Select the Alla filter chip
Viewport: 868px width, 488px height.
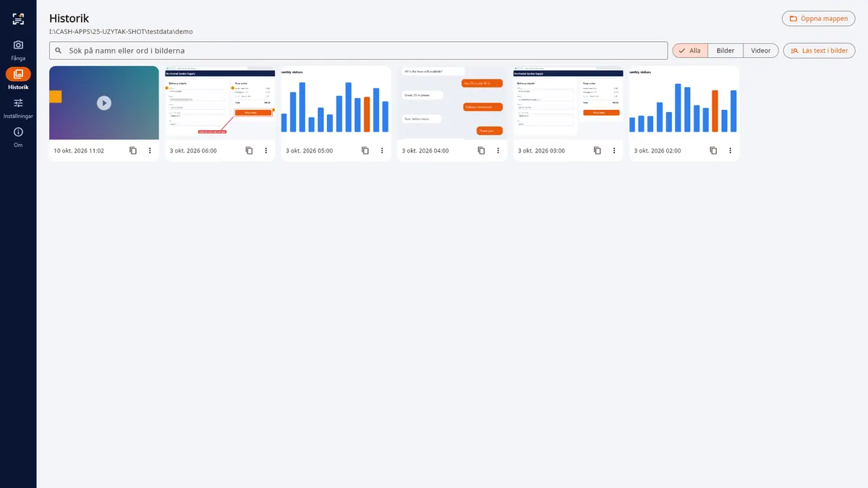point(689,51)
